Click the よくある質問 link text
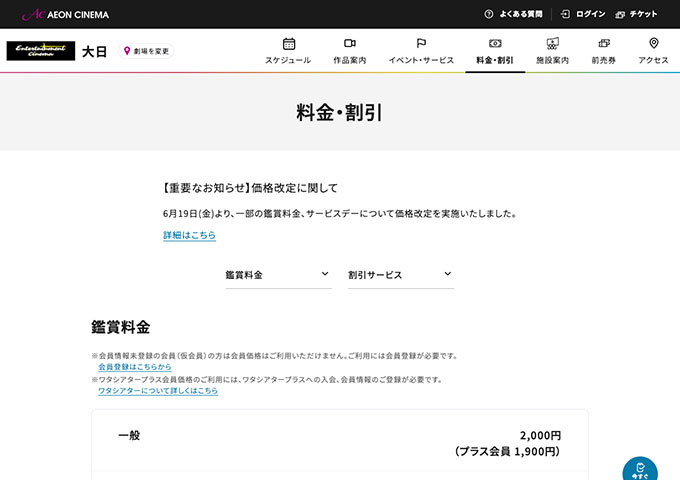The width and height of the screenshot is (680, 480). pos(521,14)
